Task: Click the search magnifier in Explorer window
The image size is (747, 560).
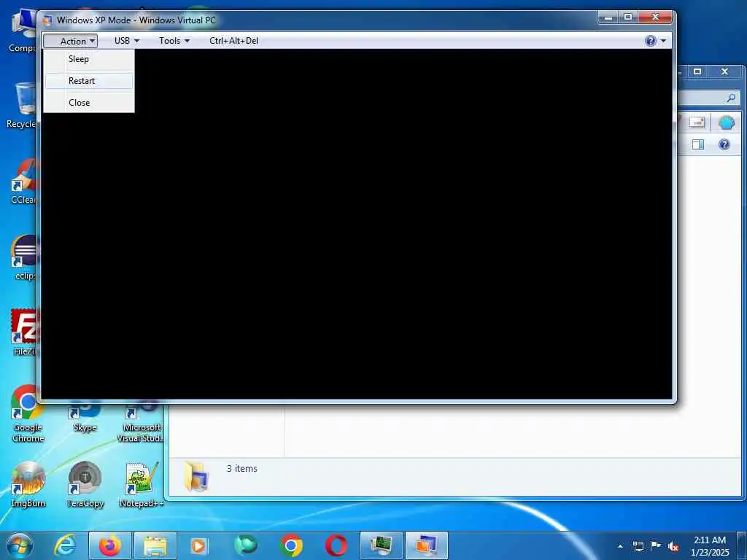Action: (x=731, y=98)
